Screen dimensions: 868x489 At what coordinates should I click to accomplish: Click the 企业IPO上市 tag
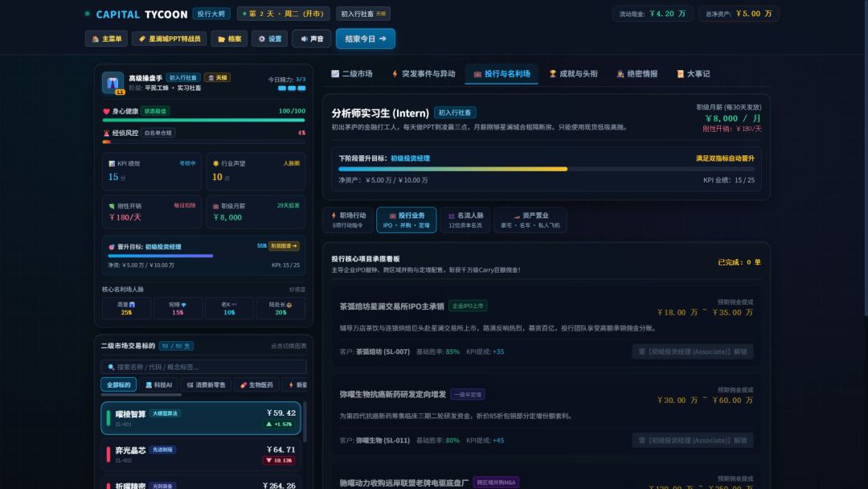tap(468, 306)
